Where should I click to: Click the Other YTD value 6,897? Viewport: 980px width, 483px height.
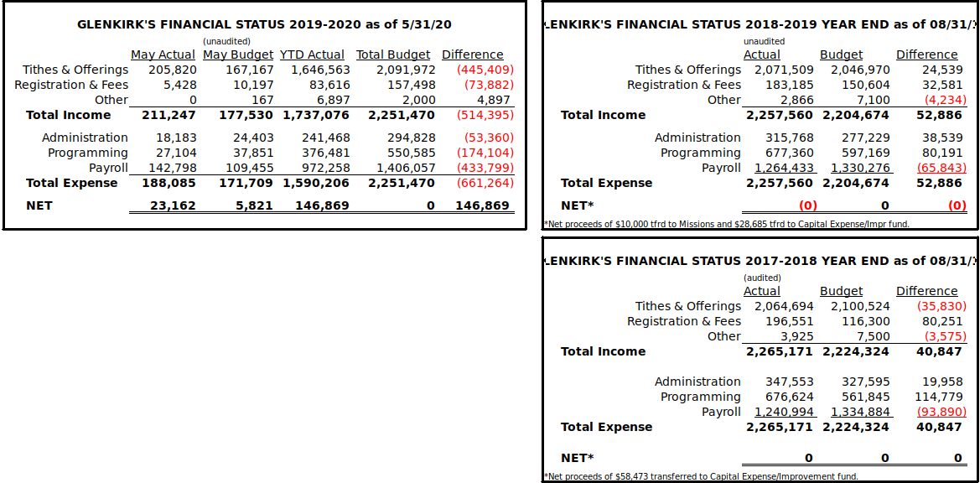[x=334, y=100]
